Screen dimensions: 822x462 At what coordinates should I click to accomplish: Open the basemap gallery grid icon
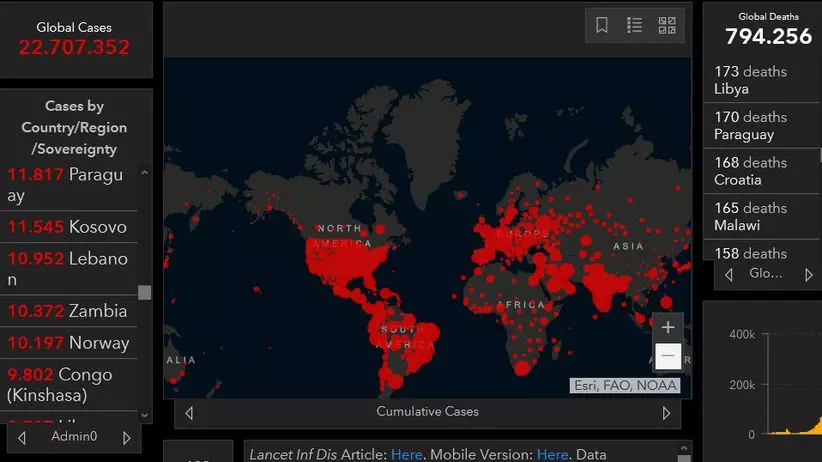(x=667, y=26)
